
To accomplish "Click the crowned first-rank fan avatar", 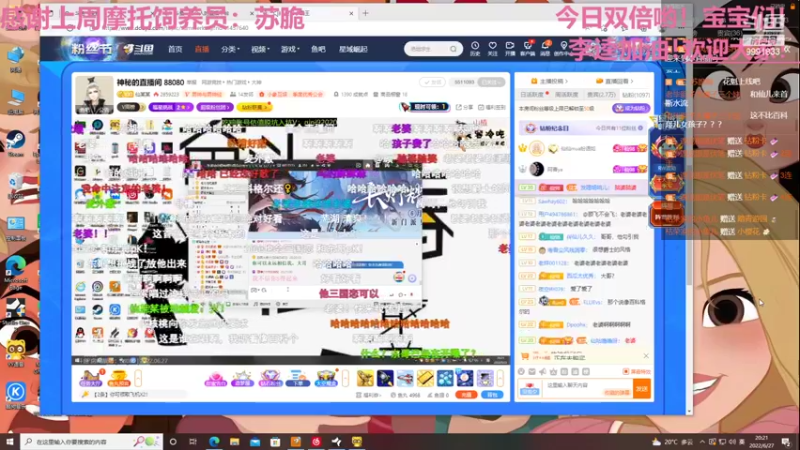I will [x=536, y=148].
